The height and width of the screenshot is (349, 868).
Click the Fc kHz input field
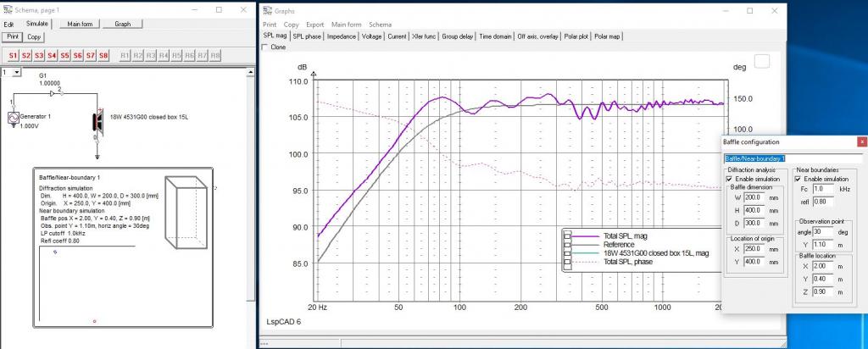tap(823, 189)
